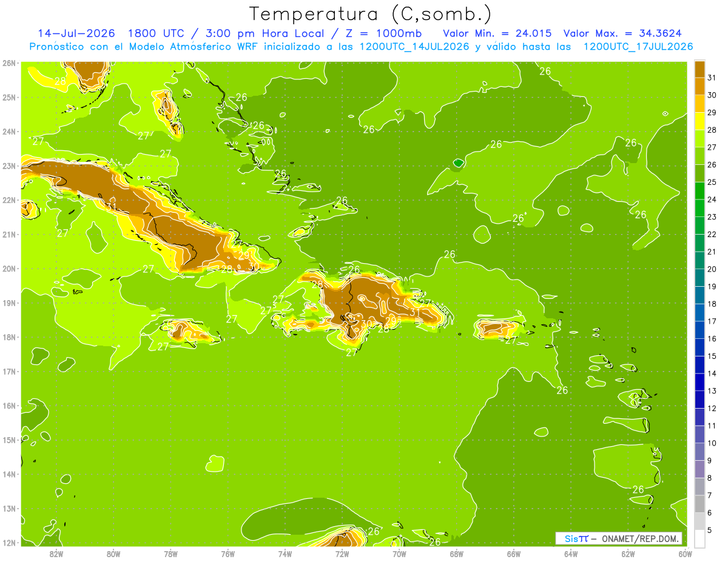Click the '62W' longitude axis label
This screenshot has height=562, width=728.
coord(628,554)
